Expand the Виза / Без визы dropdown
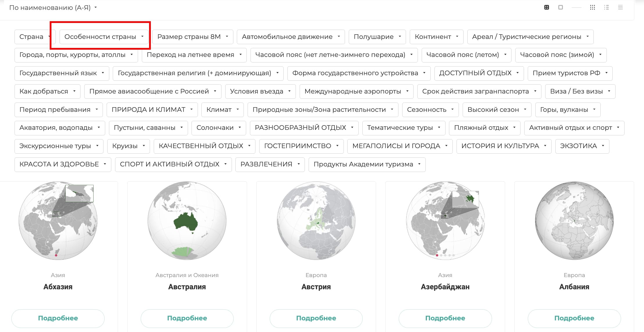 [580, 91]
